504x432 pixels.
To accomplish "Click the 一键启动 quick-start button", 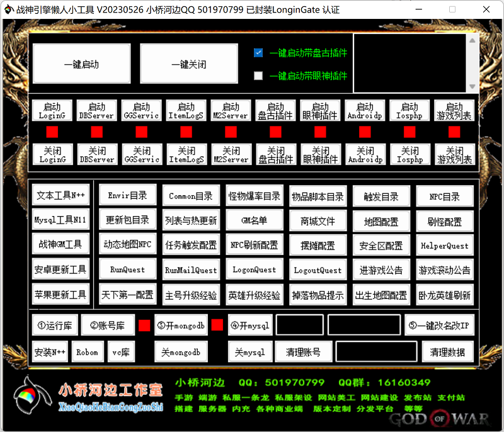I will (81, 63).
